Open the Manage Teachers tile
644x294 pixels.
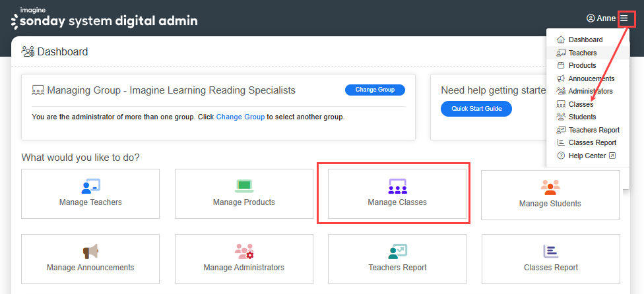(90, 194)
